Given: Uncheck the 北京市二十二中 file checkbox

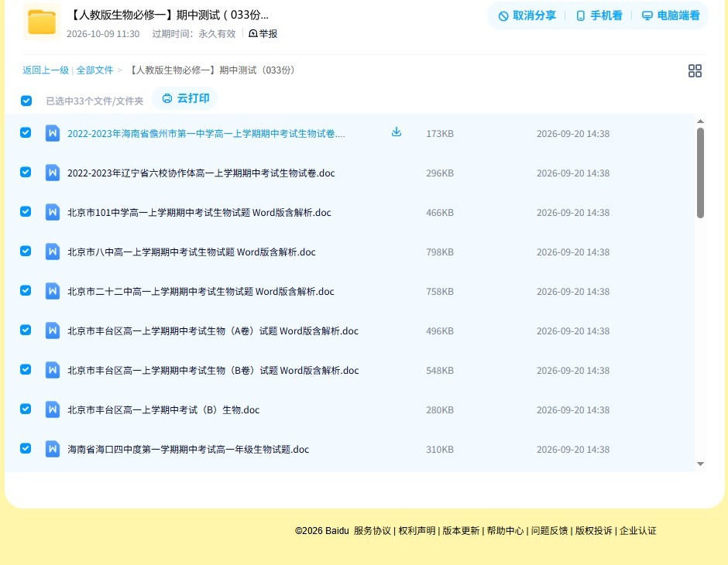Looking at the screenshot, I should click(26, 290).
